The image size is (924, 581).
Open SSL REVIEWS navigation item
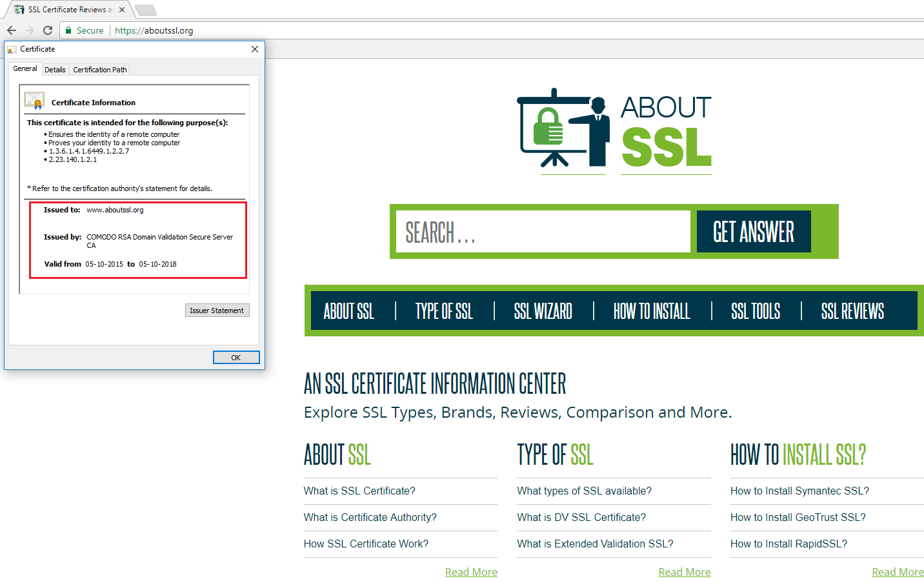852,311
